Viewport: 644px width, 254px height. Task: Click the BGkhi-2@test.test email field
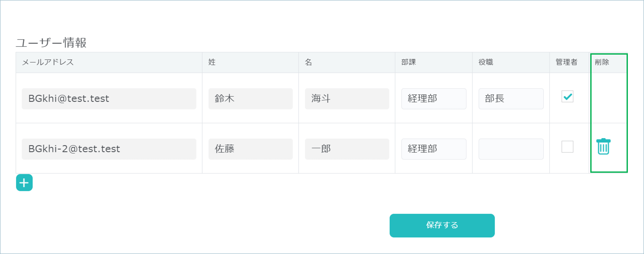pos(109,149)
